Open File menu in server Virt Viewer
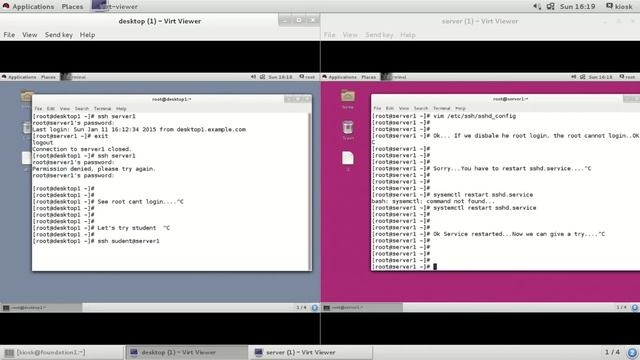The height and width of the screenshot is (360, 640). (x=329, y=35)
